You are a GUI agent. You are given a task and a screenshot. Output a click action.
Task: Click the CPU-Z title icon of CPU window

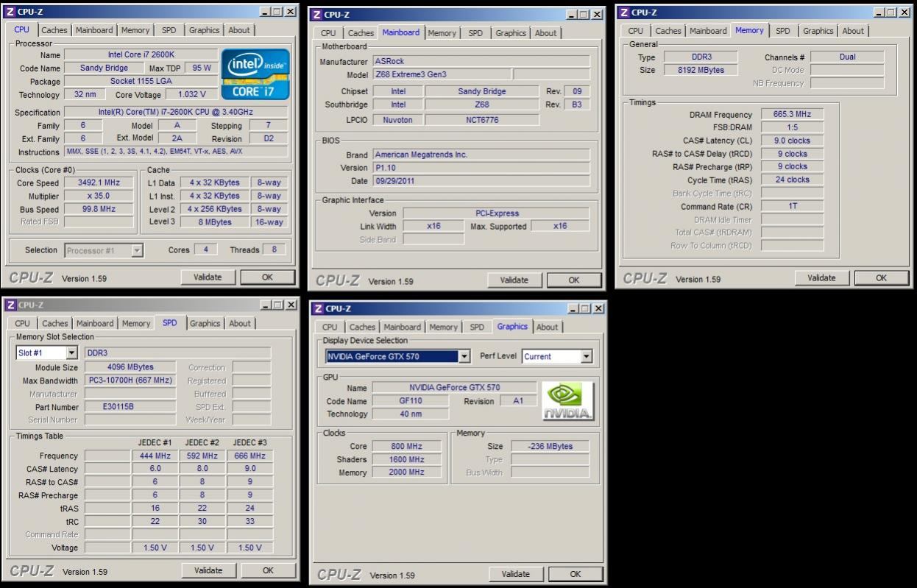10,12
